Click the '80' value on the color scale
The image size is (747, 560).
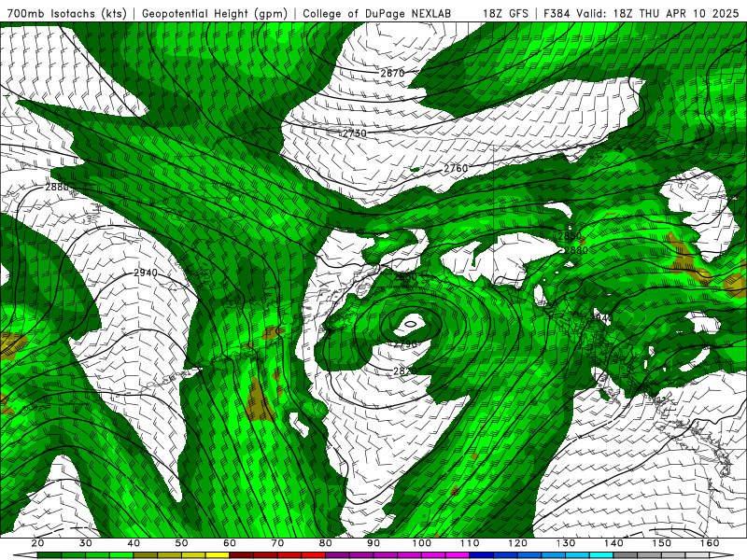pyautogui.click(x=326, y=543)
